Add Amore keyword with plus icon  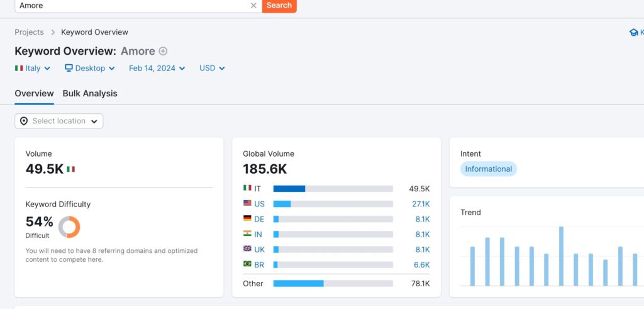coord(163,52)
